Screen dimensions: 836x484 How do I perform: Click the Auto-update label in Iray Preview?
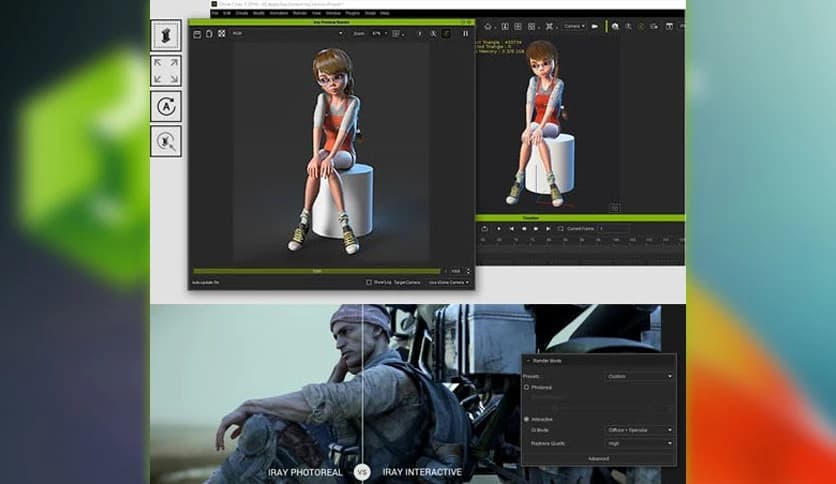point(205,283)
